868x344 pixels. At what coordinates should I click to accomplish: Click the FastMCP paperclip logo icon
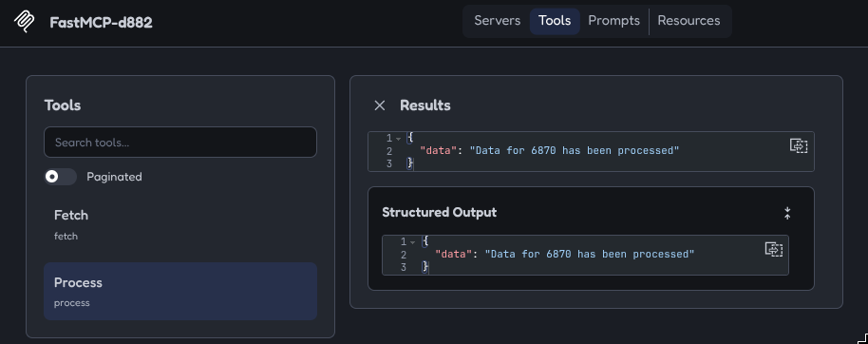click(x=24, y=22)
